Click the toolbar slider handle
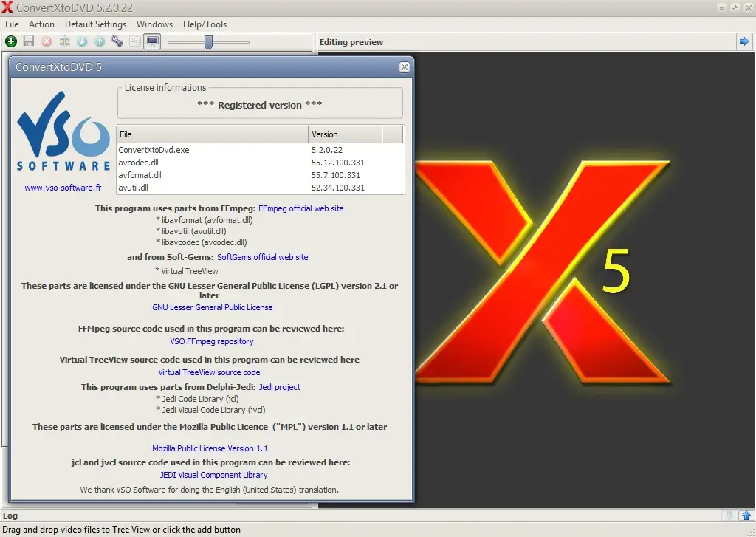The width and height of the screenshot is (756, 537). pyautogui.click(x=208, y=42)
